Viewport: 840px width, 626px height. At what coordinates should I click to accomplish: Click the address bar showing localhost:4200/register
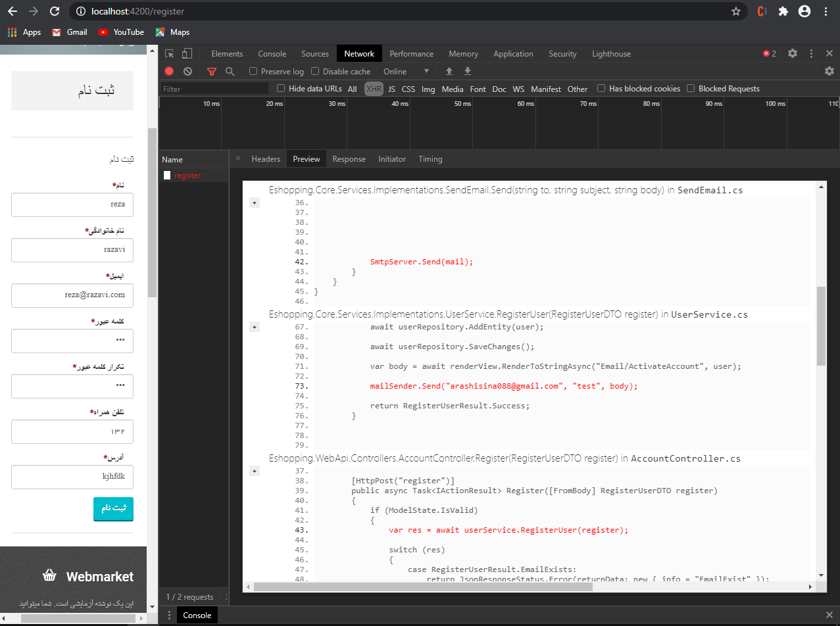pyautogui.click(x=408, y=11)
